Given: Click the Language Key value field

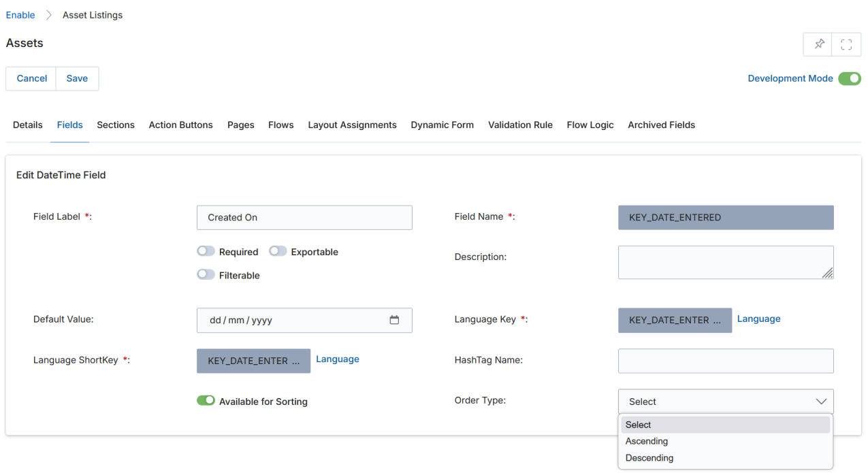Looking at the screenshot, I should pos(675,321).
